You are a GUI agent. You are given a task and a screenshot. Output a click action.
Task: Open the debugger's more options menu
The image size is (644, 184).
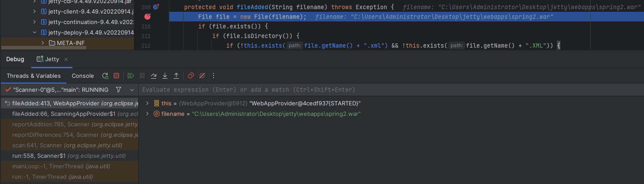point(213,76)
